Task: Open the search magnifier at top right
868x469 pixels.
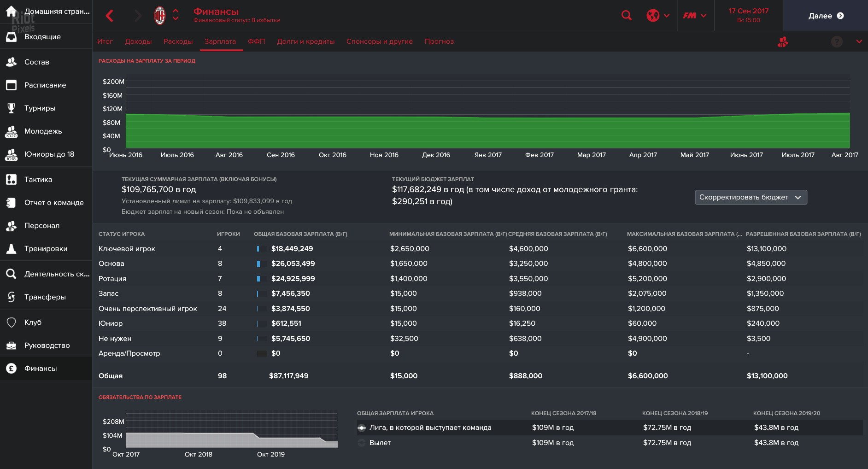Action: [626, 15]
